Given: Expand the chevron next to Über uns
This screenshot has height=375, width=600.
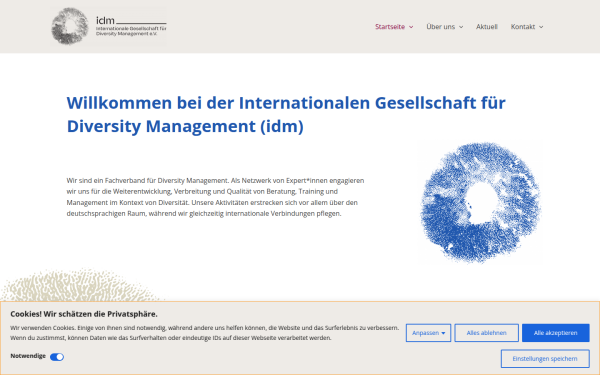Looking at the screenshot, I should coord(461,27).
